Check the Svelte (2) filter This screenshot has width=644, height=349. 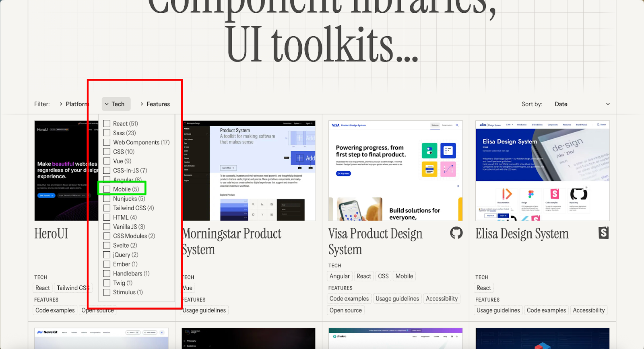click(x=107, y=245)
